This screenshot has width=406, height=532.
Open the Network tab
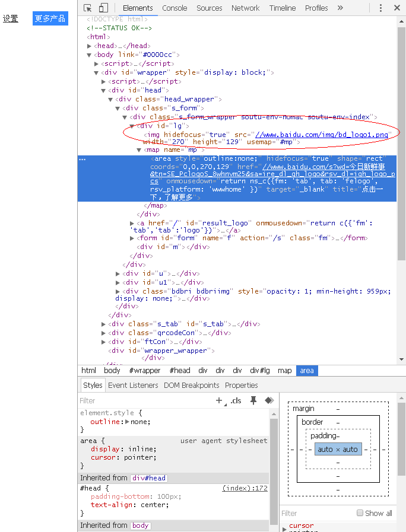(245, 8)
